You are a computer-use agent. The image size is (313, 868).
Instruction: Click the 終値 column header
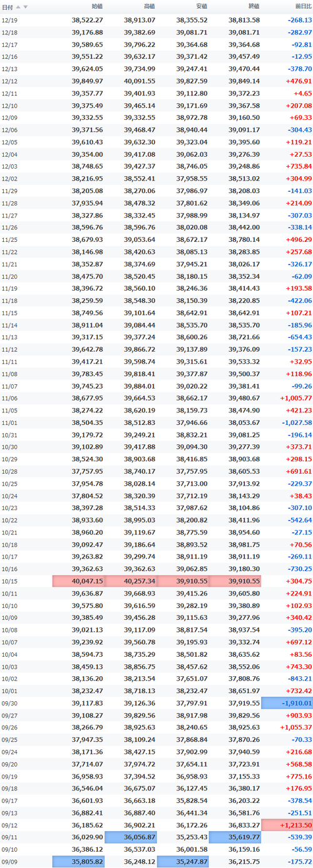tap(254, 7)
